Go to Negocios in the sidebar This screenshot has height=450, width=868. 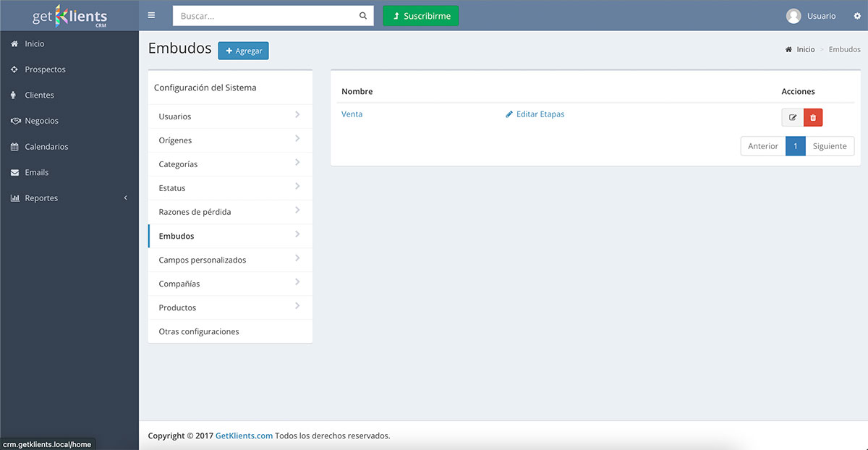click(41, 121)
